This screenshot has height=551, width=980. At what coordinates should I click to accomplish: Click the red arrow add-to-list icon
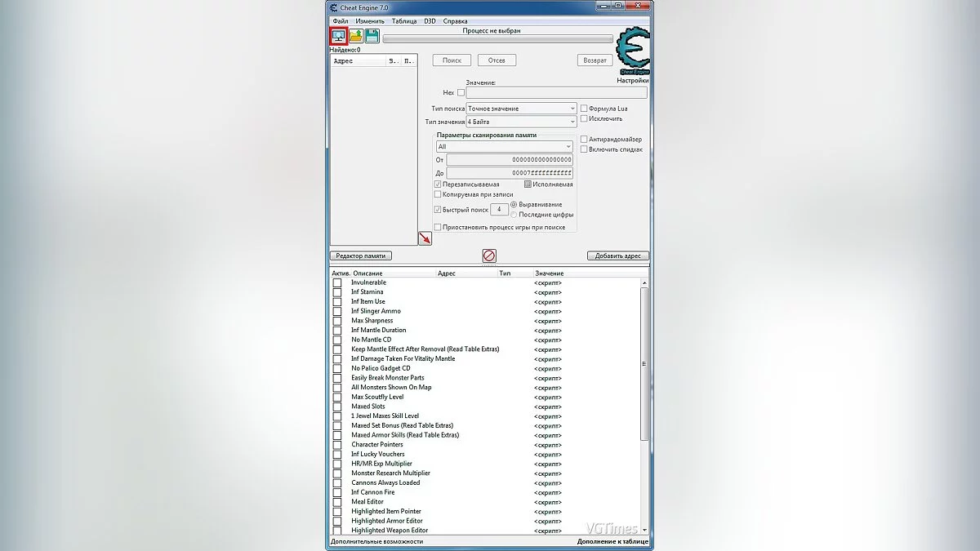pyautogui.click(x=425, y=238)
